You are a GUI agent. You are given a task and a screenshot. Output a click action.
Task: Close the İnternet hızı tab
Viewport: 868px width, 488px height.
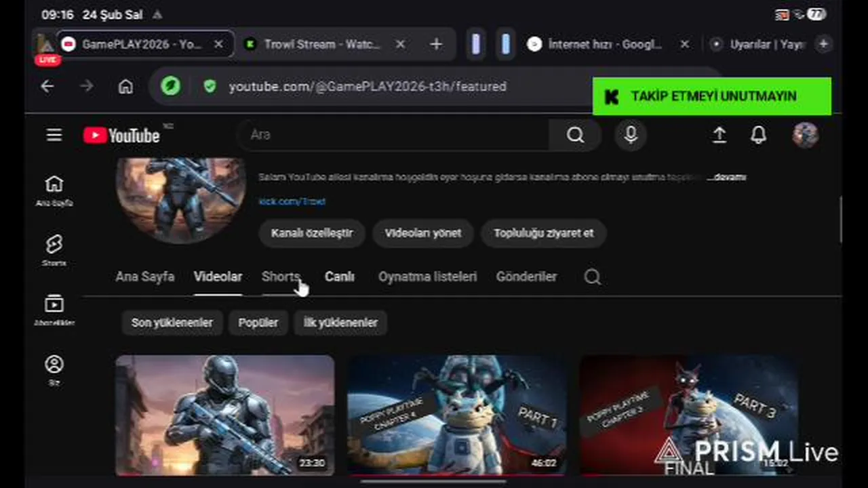685,44
